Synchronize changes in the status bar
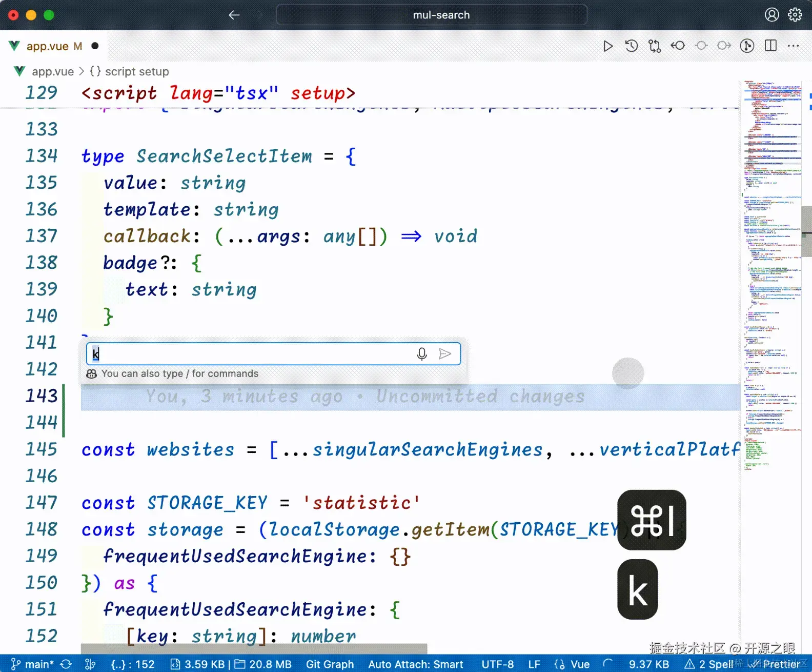This screenshot has height=672, width=812. click(66, 664)
